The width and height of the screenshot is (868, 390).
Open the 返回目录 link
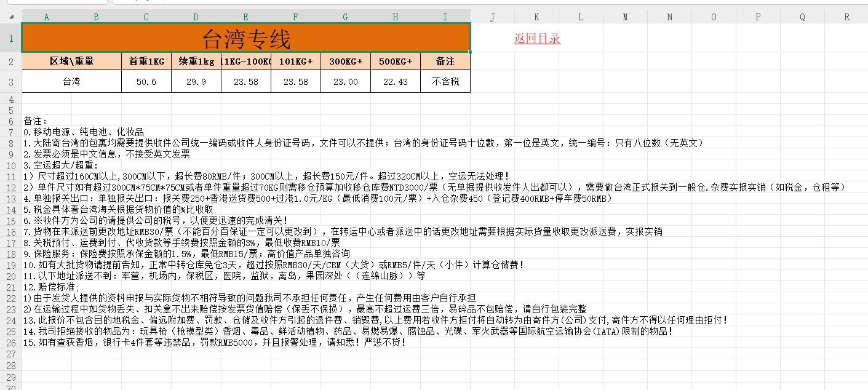[x=537, y=39]
